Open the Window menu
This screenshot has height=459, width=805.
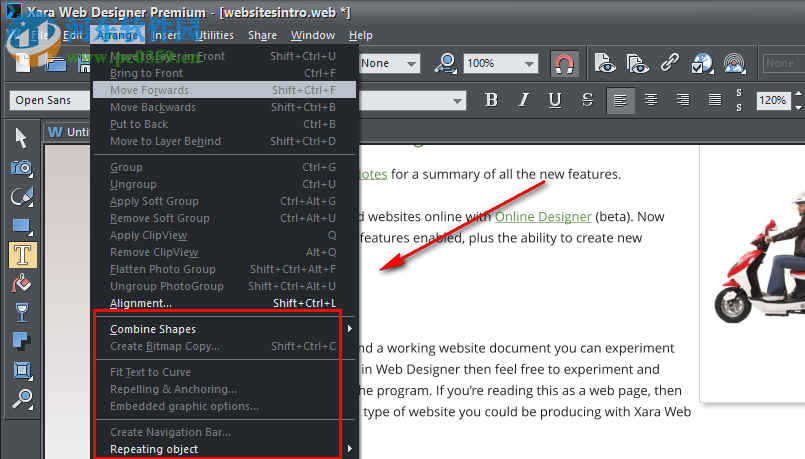click(313, 35)
